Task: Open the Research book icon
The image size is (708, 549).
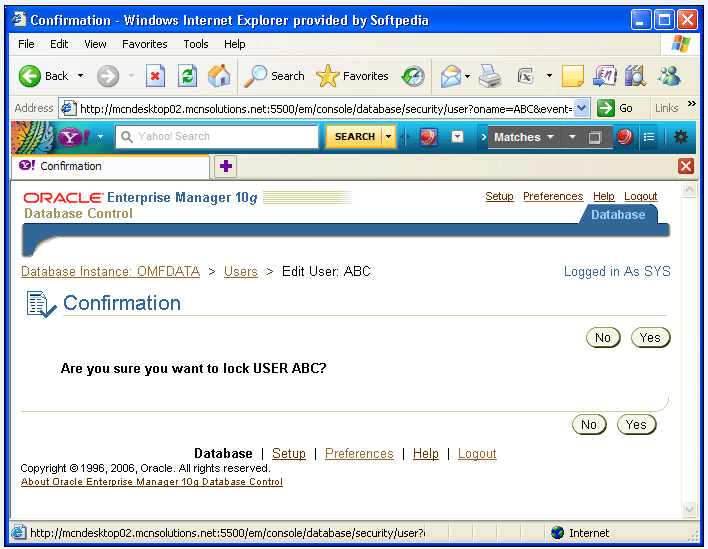Action: (635, 76)
